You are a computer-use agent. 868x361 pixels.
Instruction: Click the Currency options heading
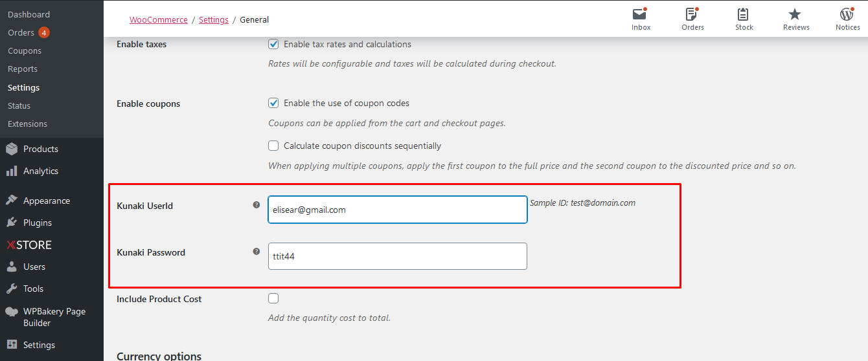coord(159,356)
